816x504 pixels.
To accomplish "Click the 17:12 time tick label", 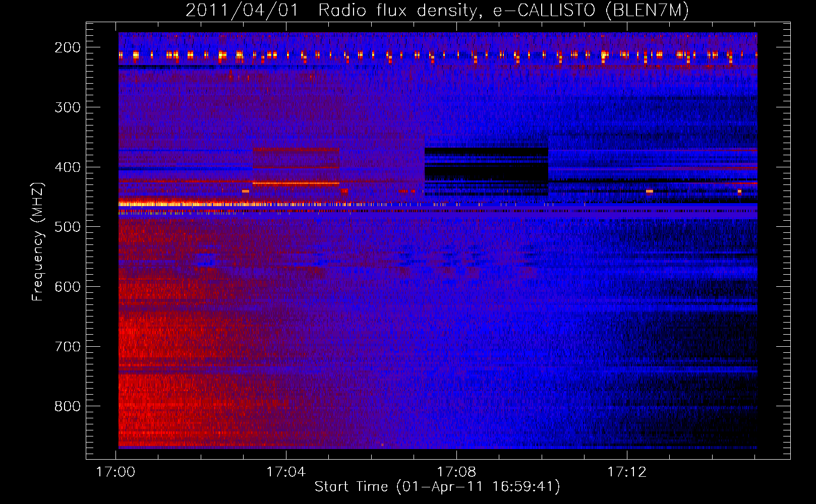I will pyautogui.click(x=627, y=472).
